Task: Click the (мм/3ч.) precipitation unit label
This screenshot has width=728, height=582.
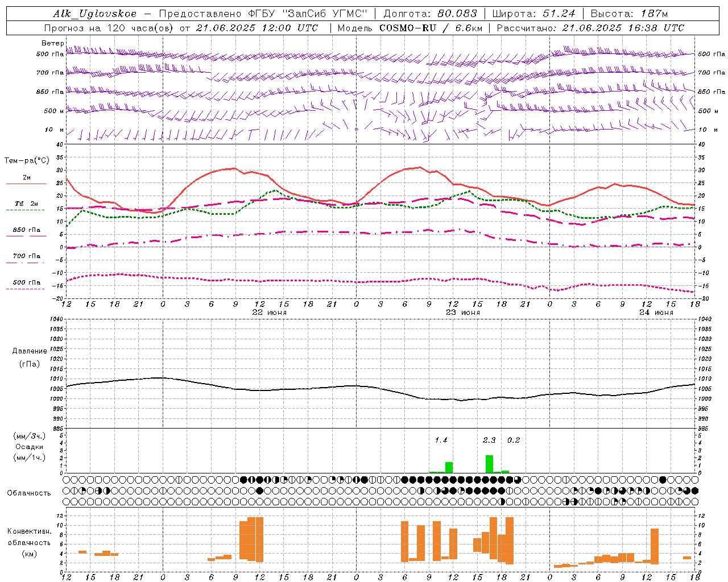Action: pyautogui.click(x=30, y=436)
